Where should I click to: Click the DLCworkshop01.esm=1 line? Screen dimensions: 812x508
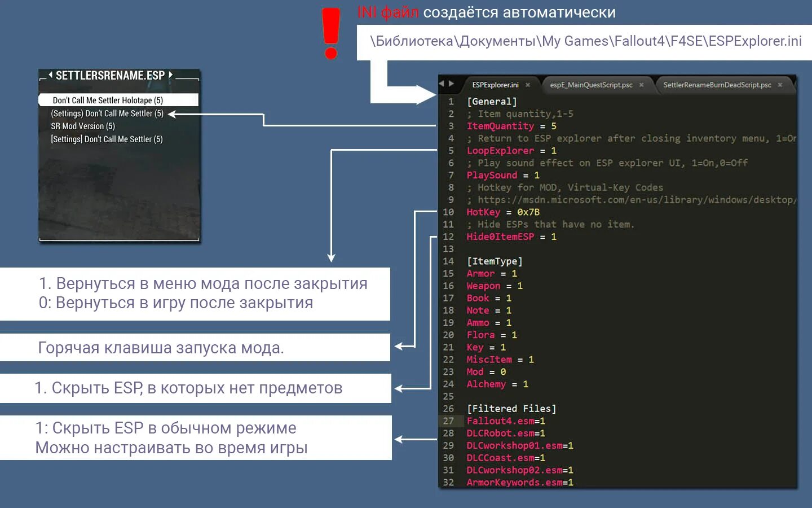coord(520,446)
